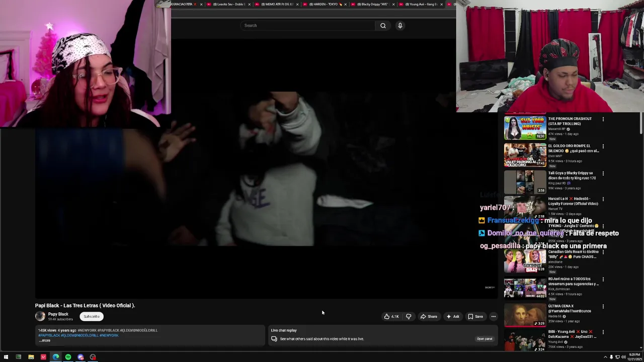Open the Windows Start menu

6,357
